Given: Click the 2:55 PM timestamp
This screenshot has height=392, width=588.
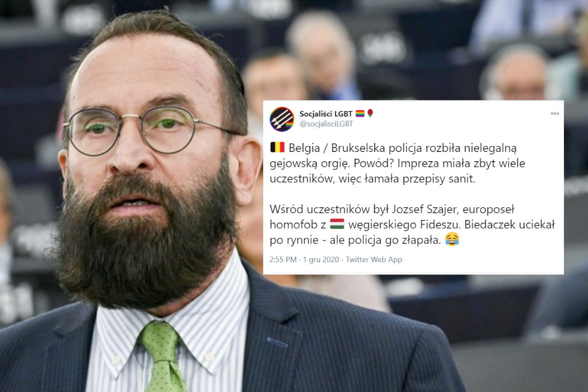Looking at the screenshot, I should (283, 260).
